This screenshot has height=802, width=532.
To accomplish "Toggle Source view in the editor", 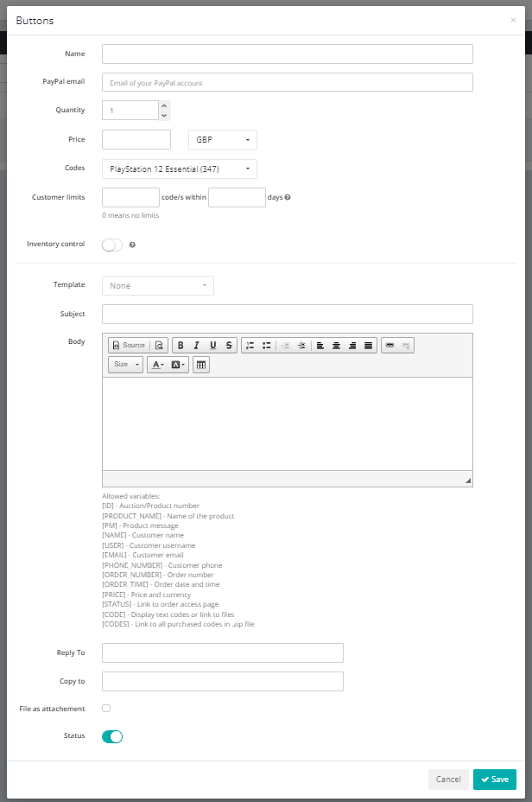I will [x=129, y=345].
